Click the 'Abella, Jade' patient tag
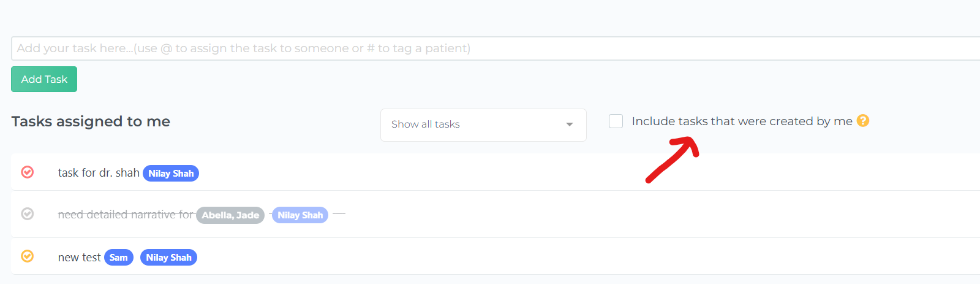980x284 pixels. click(230, 215)
